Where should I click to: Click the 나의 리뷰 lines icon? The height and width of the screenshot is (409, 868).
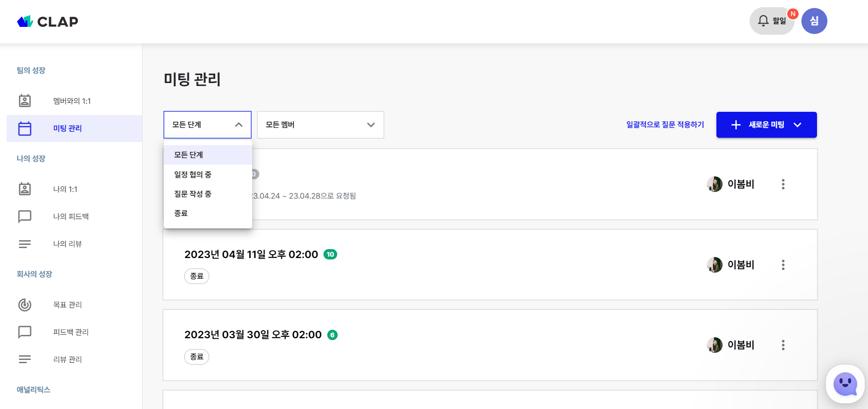pyautogui.click(x=25, y=244)
